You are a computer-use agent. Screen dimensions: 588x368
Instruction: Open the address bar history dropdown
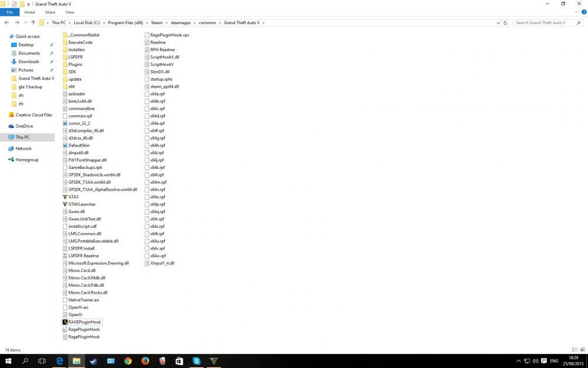pos(498,23)
